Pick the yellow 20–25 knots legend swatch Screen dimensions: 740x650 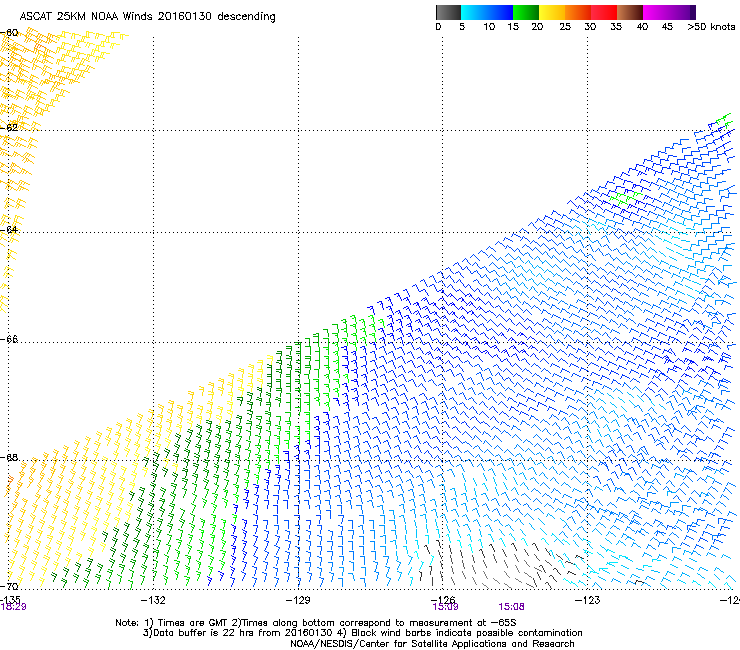coord(552,12)
